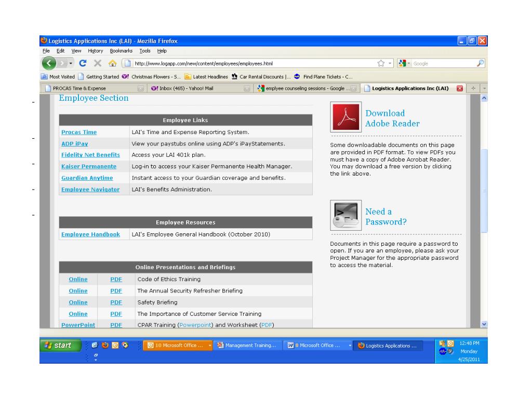This screenshot has width=532, height=399.
Task: Open the Kaiser Permanente link
Action: tap(89, 167)
